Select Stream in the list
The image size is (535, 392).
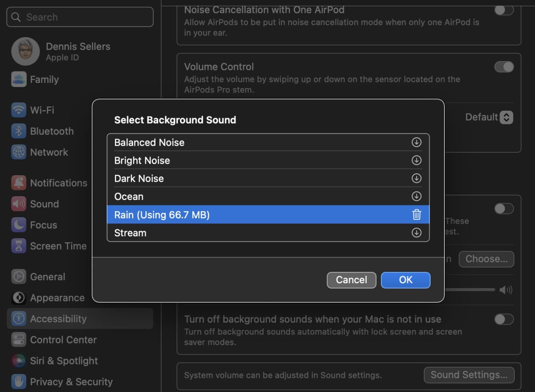tap(268, 232)
